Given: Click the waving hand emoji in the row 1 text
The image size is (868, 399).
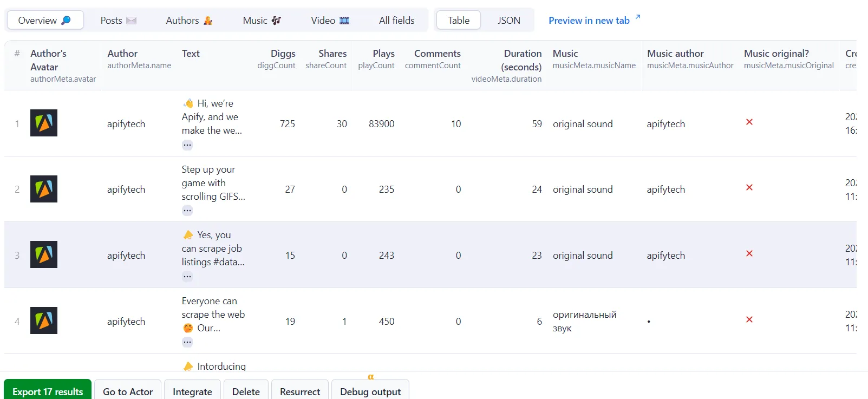Looking at the screenshot, I should point(188,103).
